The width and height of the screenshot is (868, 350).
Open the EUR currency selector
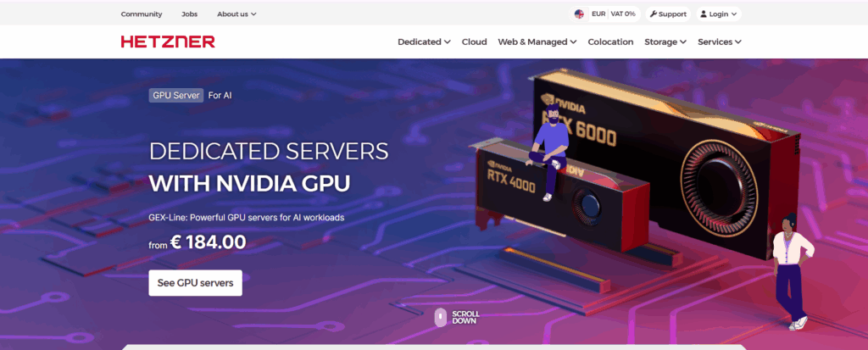click(x=598, y=14)
